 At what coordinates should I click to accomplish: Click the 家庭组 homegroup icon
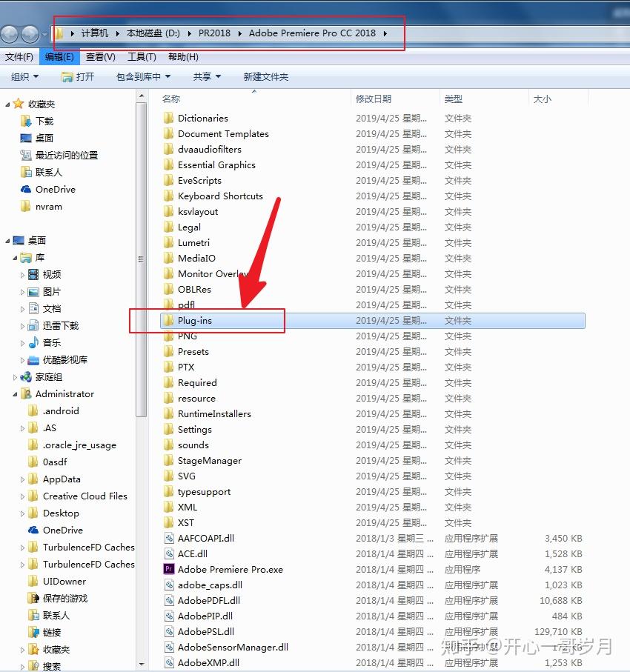[26, 376]
